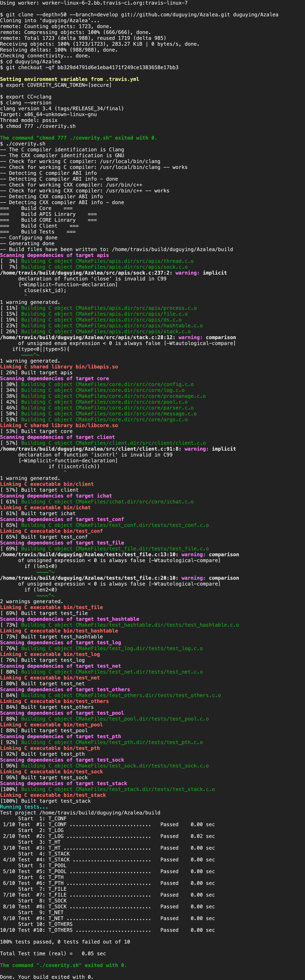Click the 'Running tests...' line
Image resolution: width=305 pixels, height=980 pixels.
coord(24,807)
